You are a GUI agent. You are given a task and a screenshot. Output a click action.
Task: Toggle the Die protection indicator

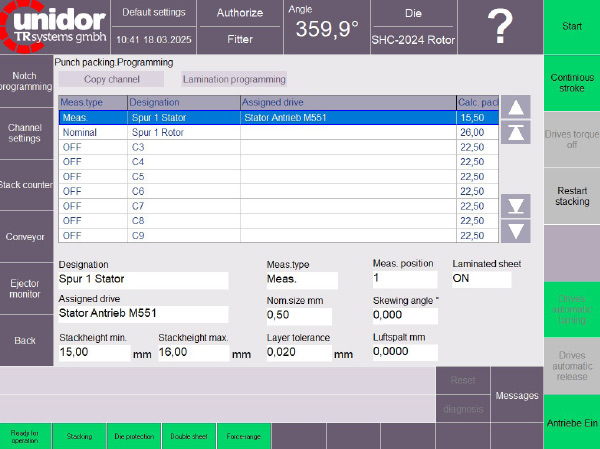pyautogui.click(x=134, y=436)
